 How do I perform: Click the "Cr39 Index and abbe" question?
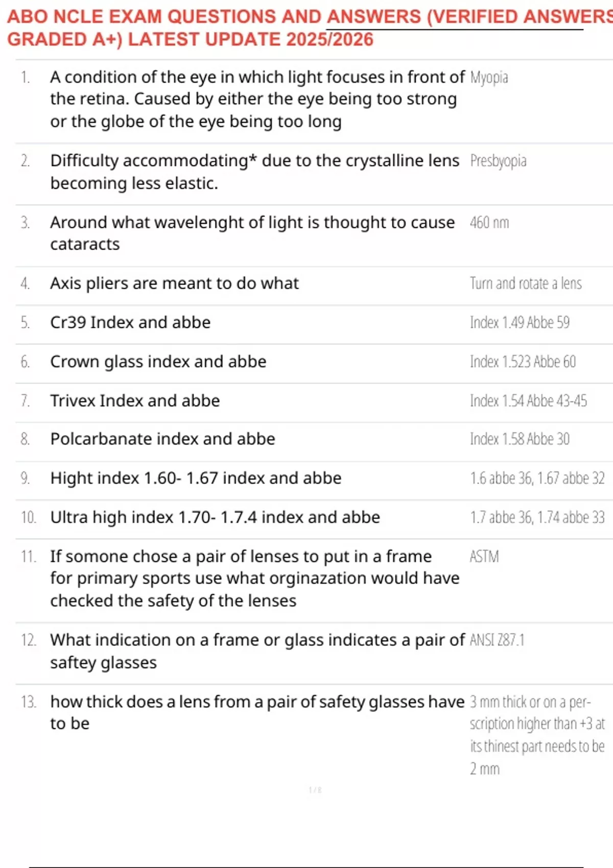click(130, 323)
